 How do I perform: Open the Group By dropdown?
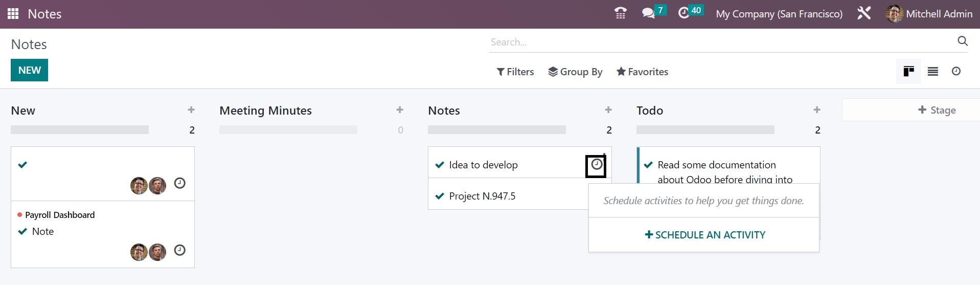coord(575,72)
